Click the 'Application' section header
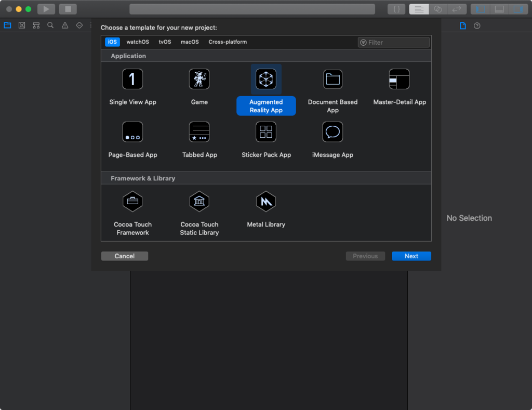Viewport: 532px width, 410px height. (x=266, y=56)
